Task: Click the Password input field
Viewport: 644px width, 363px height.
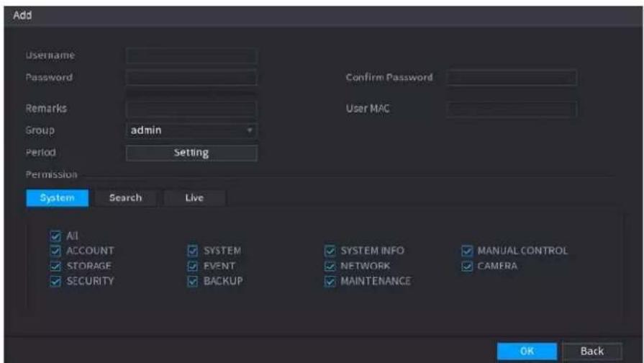Action: pos(191,77)
